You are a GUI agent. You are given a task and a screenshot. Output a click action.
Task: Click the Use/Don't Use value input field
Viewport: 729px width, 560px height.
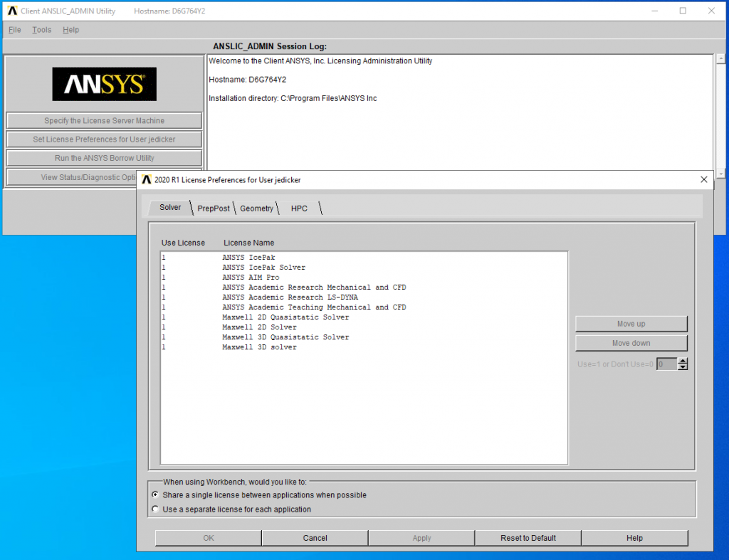(667, 364)
